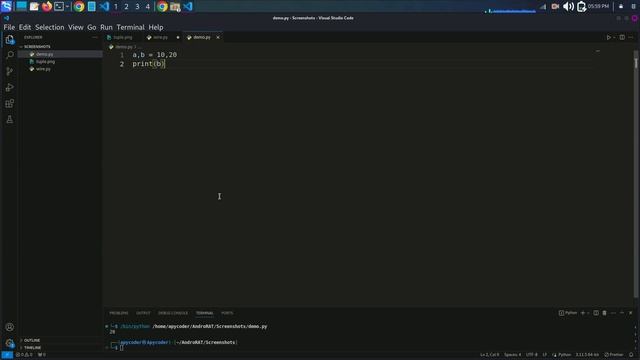Open the Terminal menu

pos(130,27)
